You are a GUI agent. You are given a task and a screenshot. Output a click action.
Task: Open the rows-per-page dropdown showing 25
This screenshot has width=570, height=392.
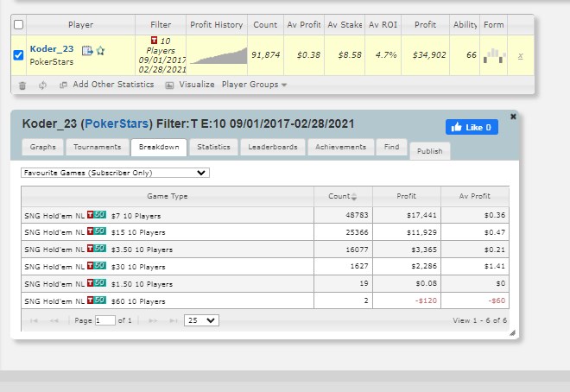click(x=201, y=320)
